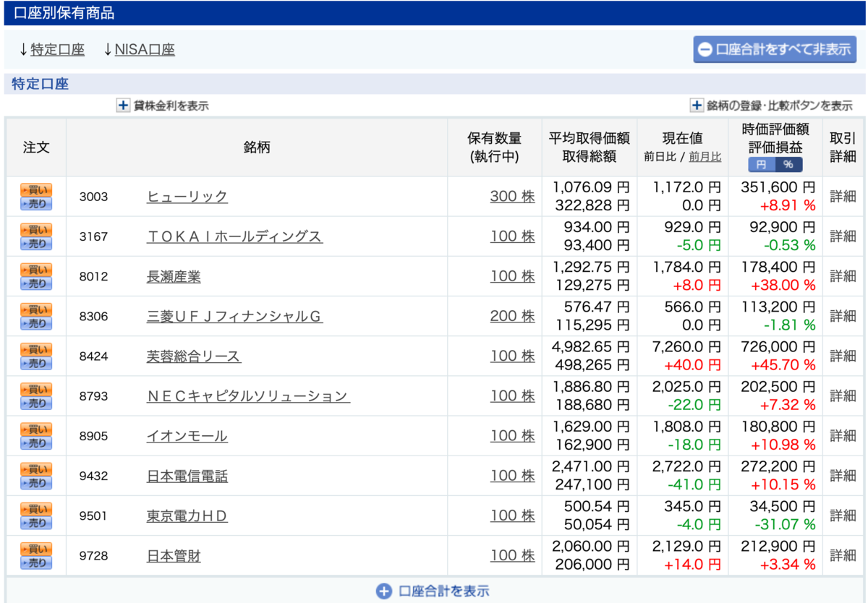The width and height of the screenshot is (868, 603).
Task: Expand 銘柄の登録・比較ボタンを表示 option
Action: [x=771, y=106]
